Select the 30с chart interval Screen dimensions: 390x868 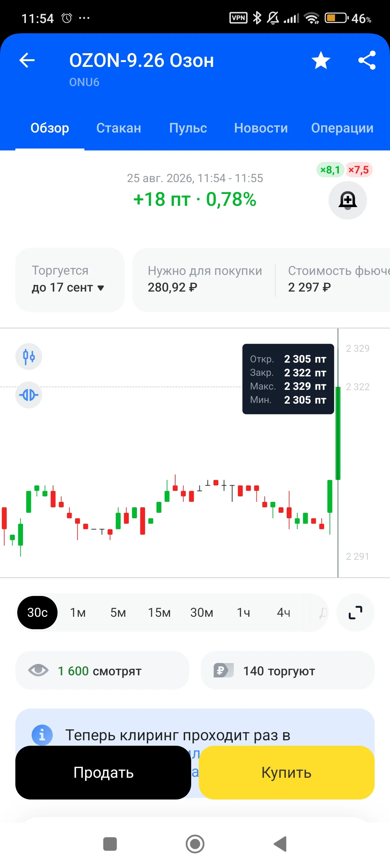point(37,612)
